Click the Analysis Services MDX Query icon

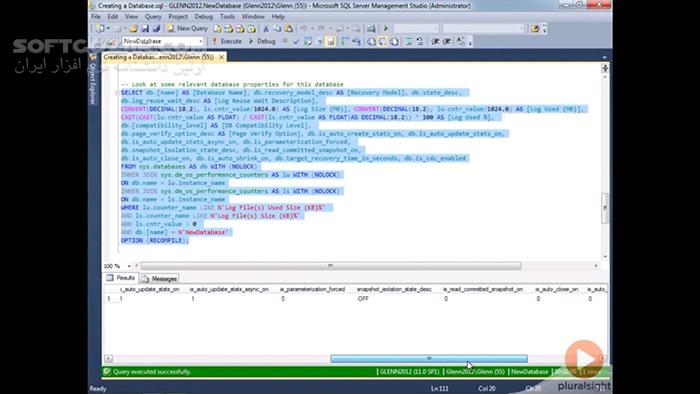pyautogui.click(x=229, y=29)
